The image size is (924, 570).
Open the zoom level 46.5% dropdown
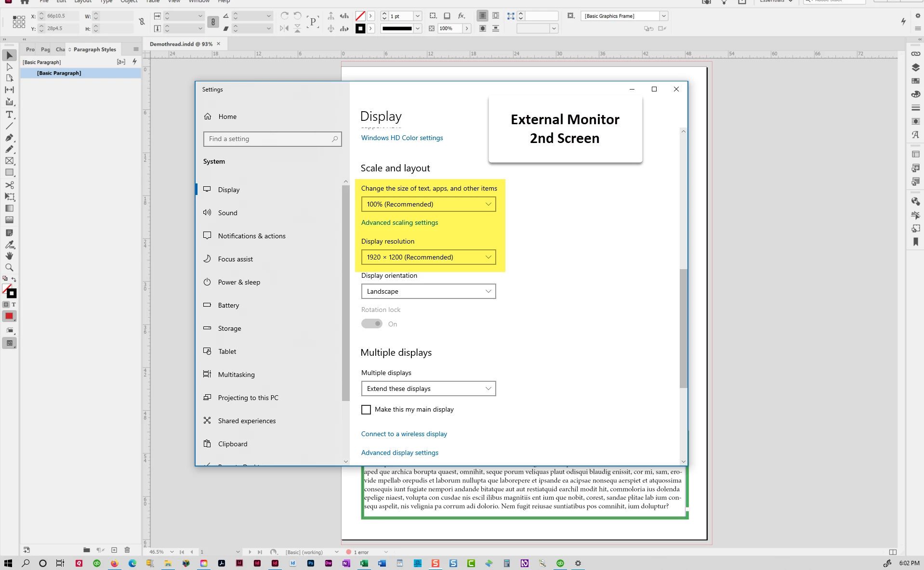click(x=172, y=552)
